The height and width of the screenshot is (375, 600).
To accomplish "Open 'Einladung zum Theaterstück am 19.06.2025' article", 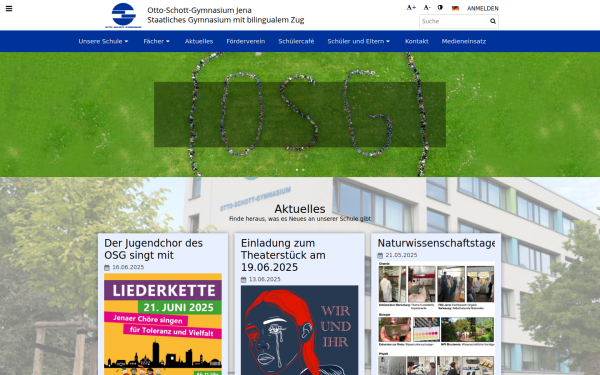I will tap(283, 255).
